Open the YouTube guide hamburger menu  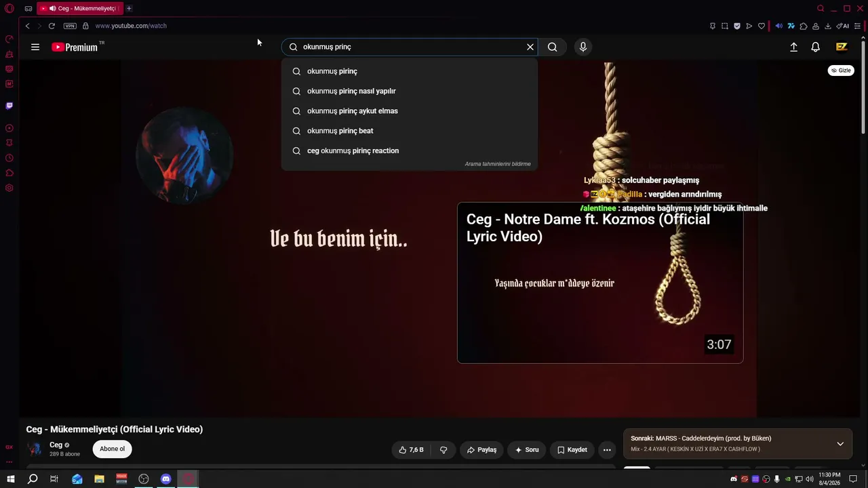point(35,47)
